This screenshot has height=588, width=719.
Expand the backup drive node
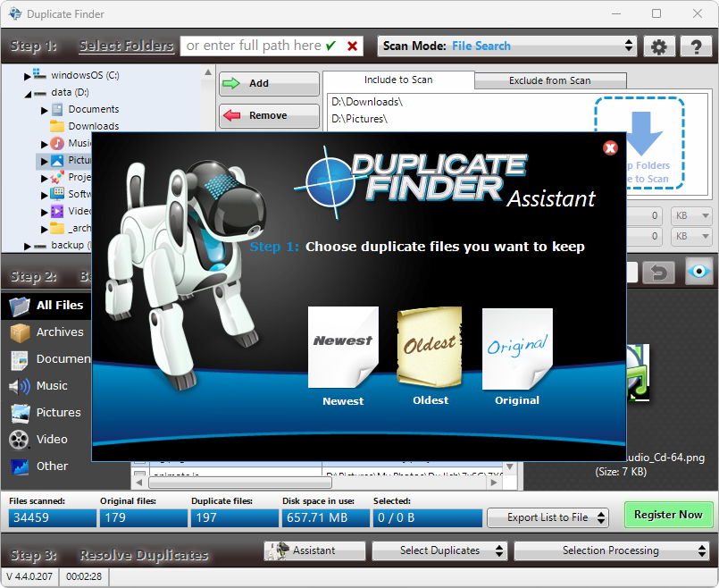[x=27, y=247]
